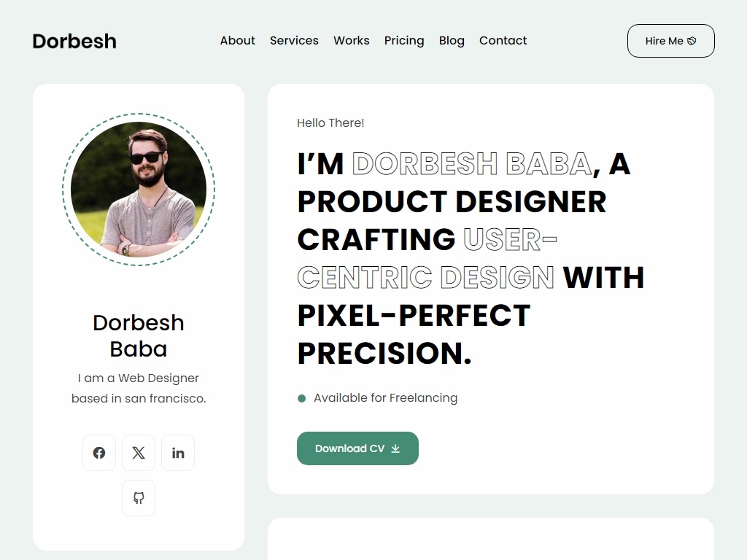
Task: Open the Blog page link
Action: pyautogui.click(x=452, y=41)
